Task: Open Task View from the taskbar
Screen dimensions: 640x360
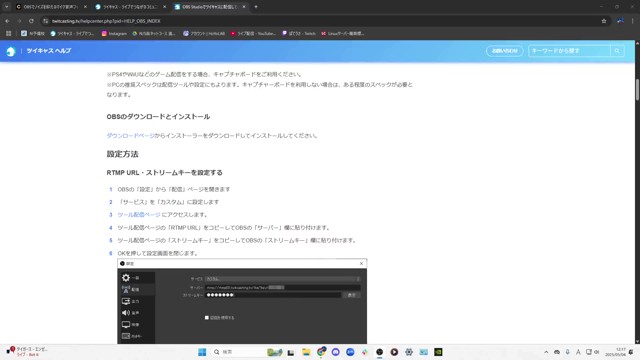Action: coord(291,352)
